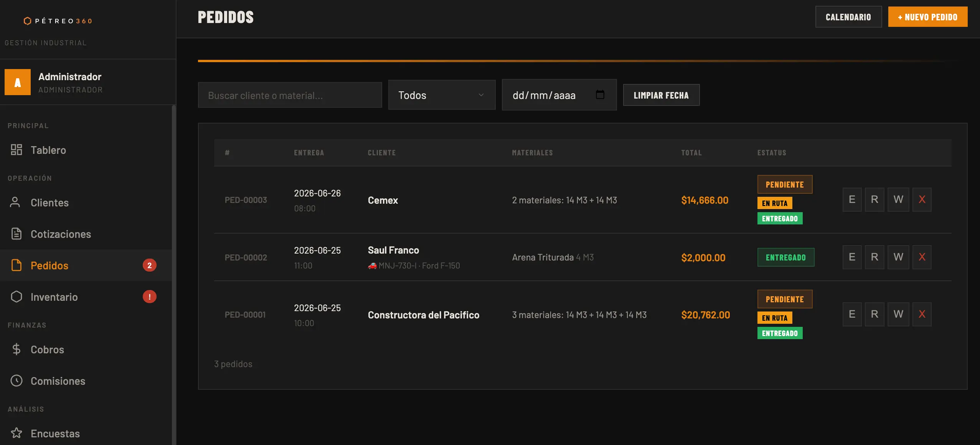Click E action for PED-00001
This screenshot has width=980, height=445.
coord(852,314)
